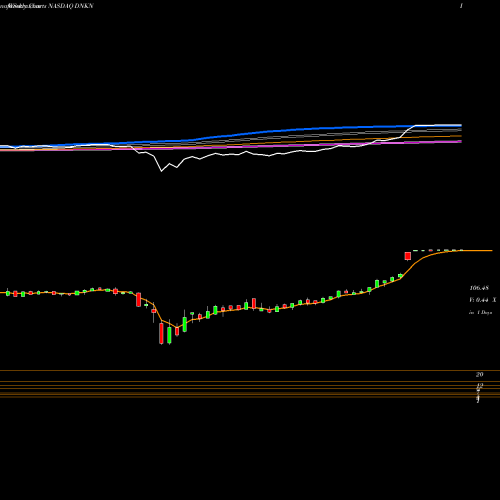The width and height of the screenshot is (500, 500).
Task: Click the volume axis label 20
Action: pyautogui.click(x=480, y=375)
